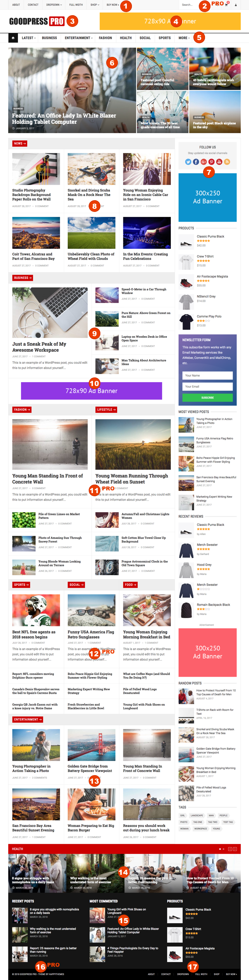Viewport: 249px width, 980px height.
Task: Click the green Subscribe button
Action: tap(207, 398)
